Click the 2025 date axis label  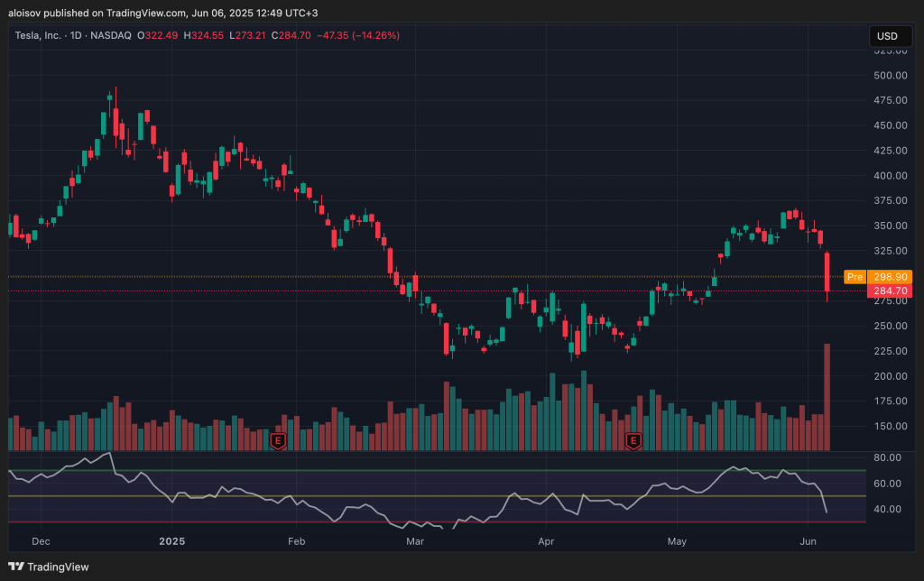coord(172,541)
